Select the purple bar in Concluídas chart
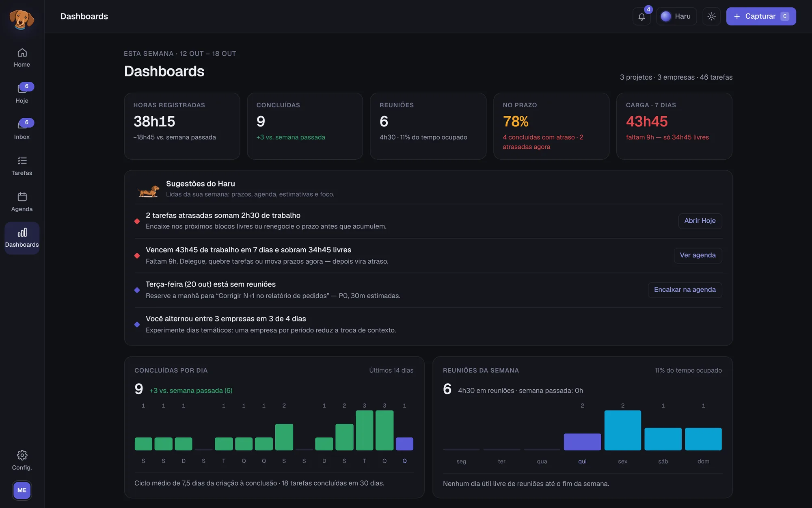The height and width of the screenshot is (508, 812). (404, 444)
